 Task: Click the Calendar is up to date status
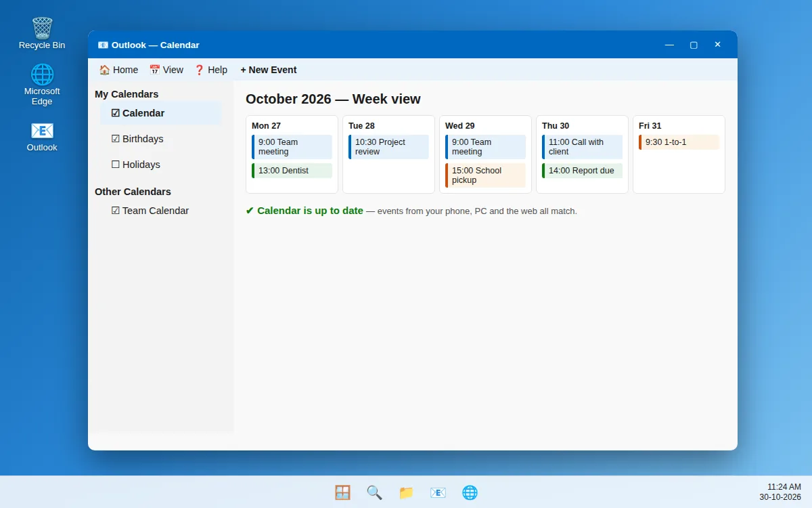[x=304, y=211]
